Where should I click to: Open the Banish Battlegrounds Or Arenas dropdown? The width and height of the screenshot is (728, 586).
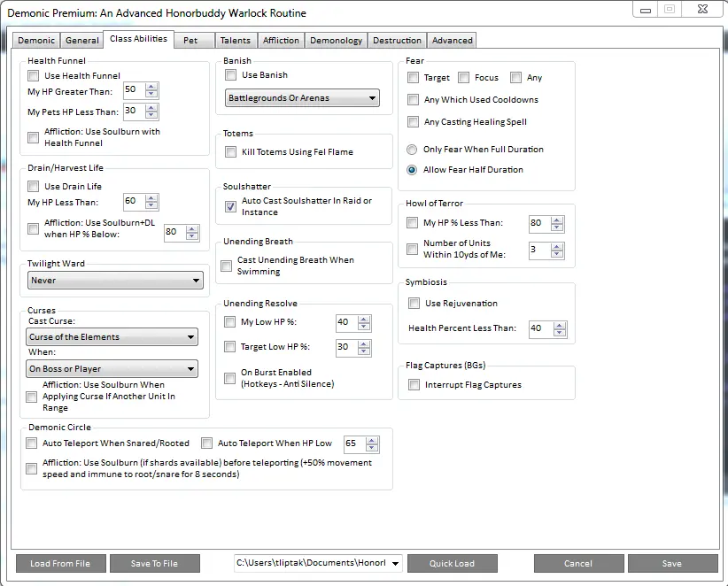click(x=302, y=98)
